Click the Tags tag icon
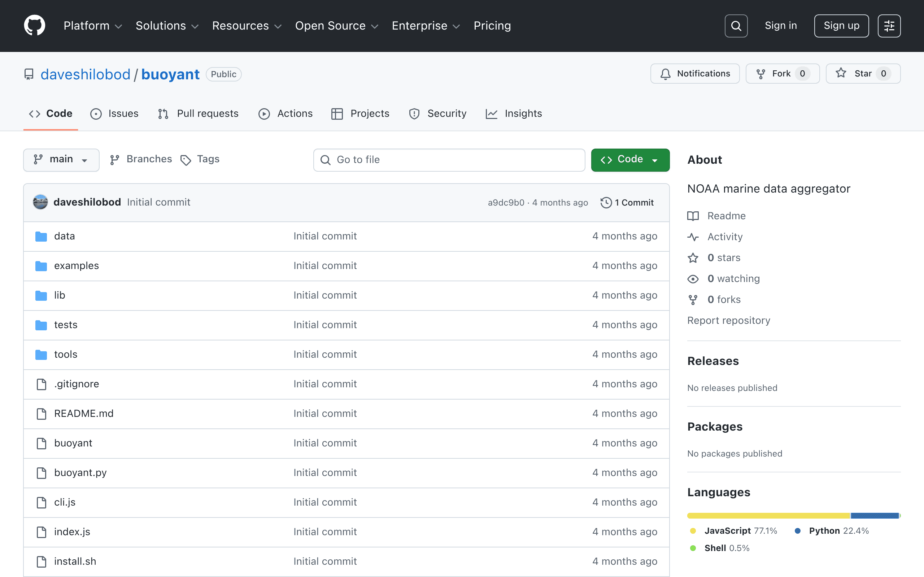Image resolution: width=924 pixels, height=577 pixels. pyautogui.click(x=186, y=160)
